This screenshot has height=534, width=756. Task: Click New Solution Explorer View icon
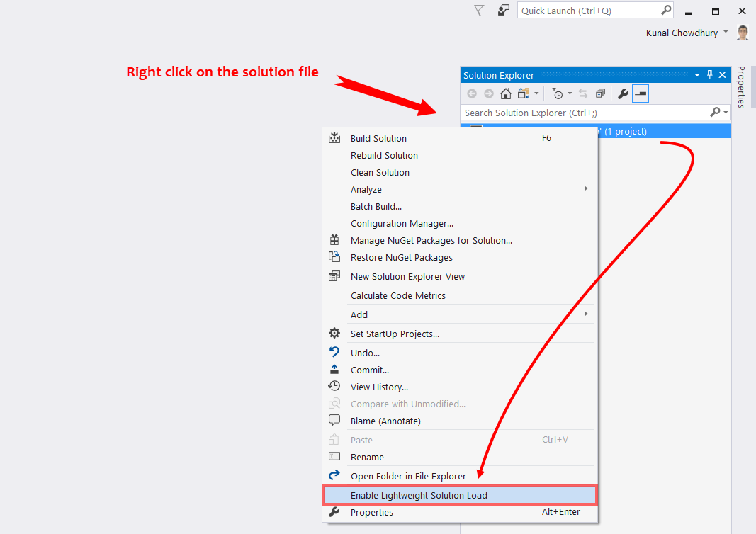click(334, 276)
